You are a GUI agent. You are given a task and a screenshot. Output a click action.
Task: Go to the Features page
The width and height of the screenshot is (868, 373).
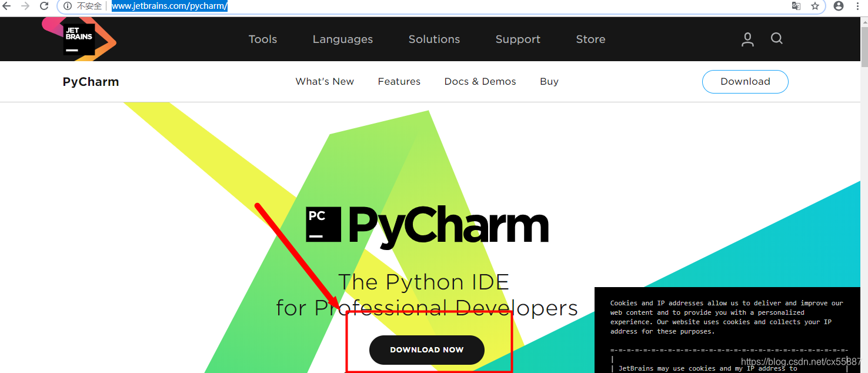click(x=399, y=82)
